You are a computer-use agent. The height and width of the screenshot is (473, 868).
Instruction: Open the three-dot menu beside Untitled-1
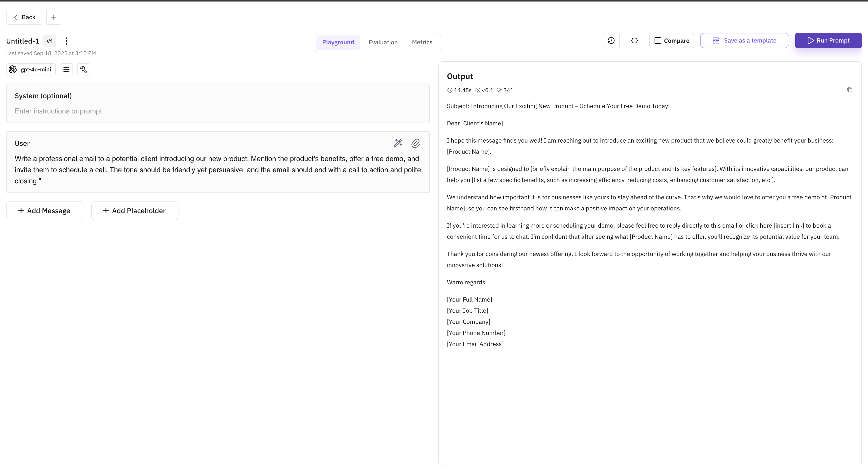click(66, 41)
